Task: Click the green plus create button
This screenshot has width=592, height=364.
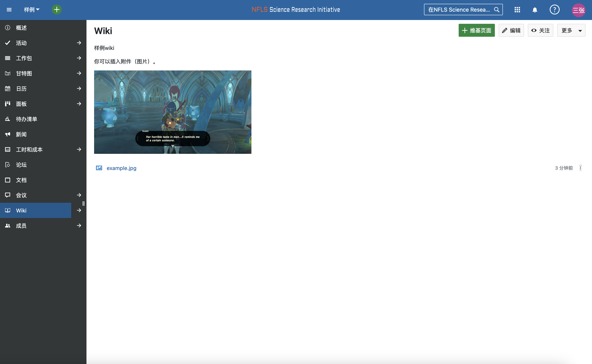Action: [x=57, y=10]
